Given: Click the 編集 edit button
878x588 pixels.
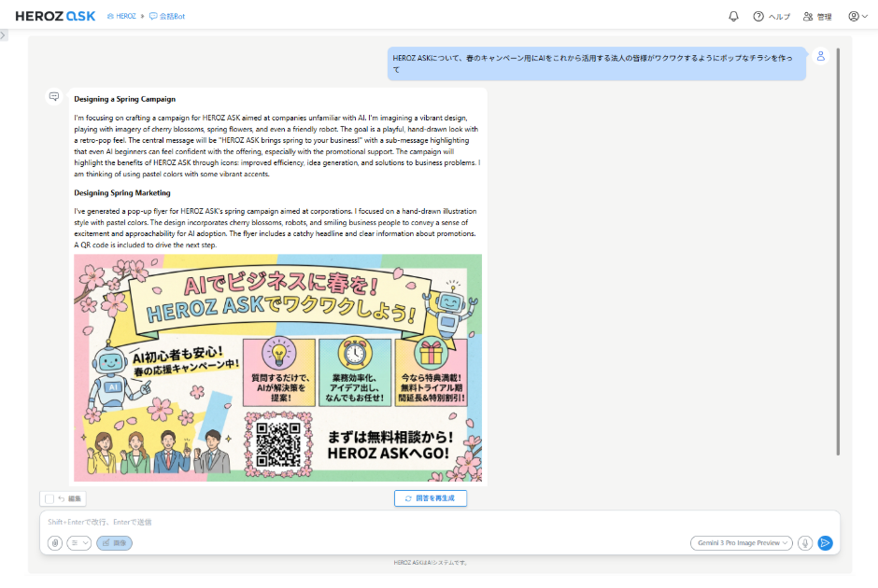Looking at the screenshot, I should (70, 498).
